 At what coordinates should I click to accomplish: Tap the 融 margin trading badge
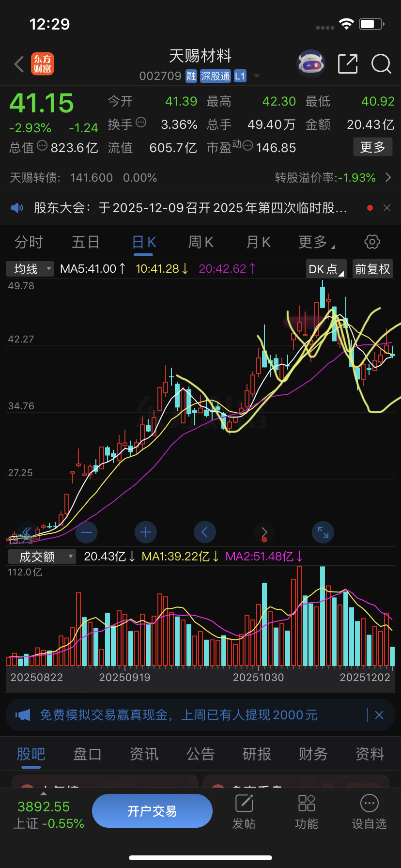coord(191,76)
